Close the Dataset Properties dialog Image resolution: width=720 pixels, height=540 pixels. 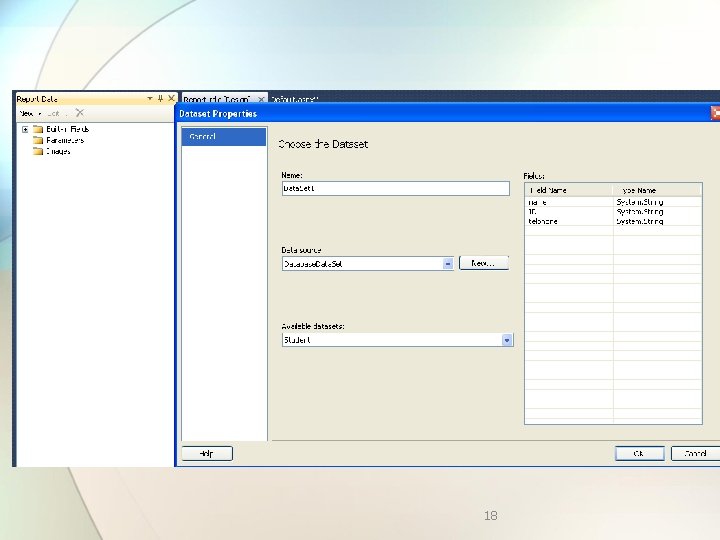coord(715,113)
